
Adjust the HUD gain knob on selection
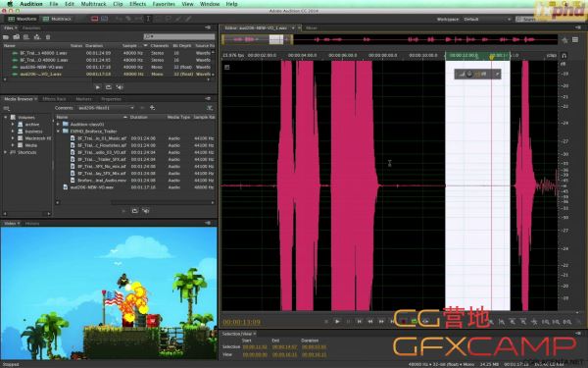tap(469, 74)
